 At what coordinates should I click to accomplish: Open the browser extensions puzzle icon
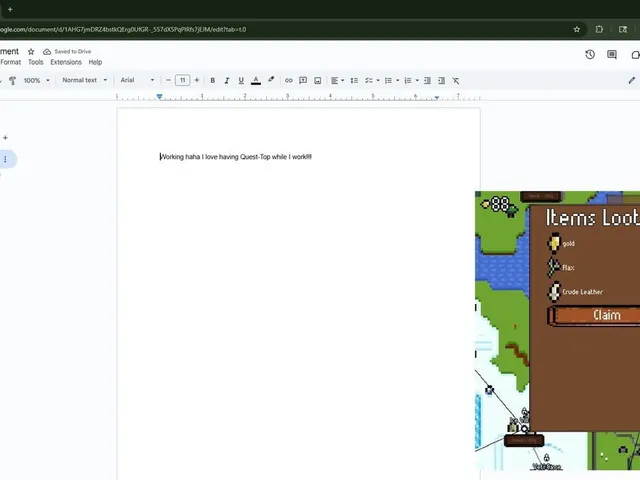pos(599,29)
